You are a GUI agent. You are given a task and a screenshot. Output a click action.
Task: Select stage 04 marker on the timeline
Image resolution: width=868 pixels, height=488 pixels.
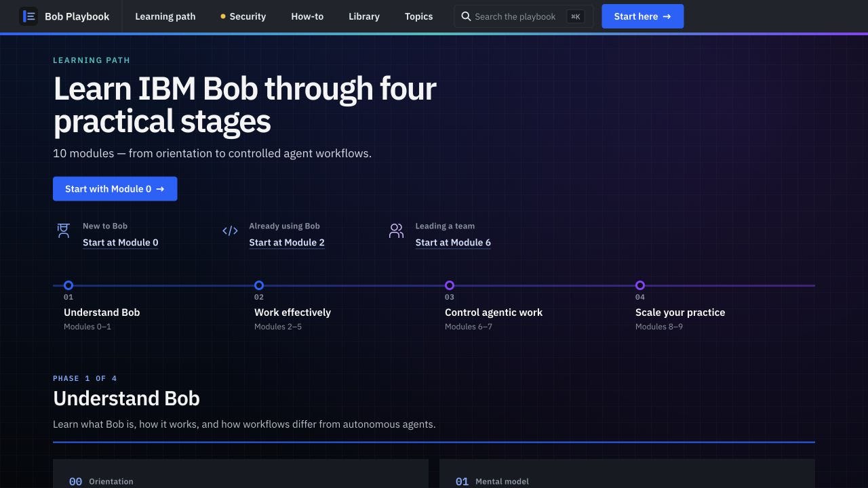pos(640,285)
